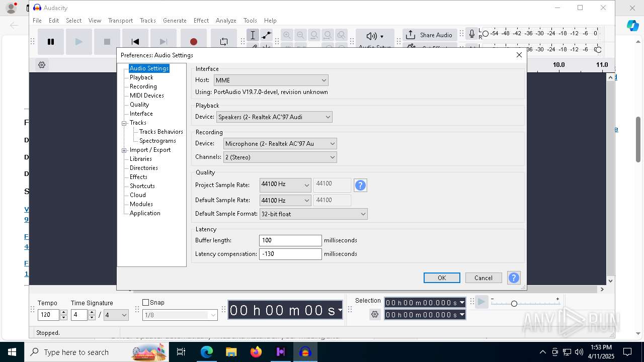644x362 pixels.
Task: Click the Fit selection to width icon
Action: (314, 35)
